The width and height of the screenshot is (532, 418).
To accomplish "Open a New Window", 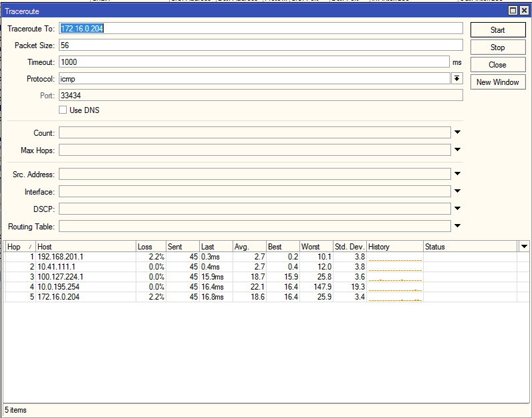I will 498,82.
